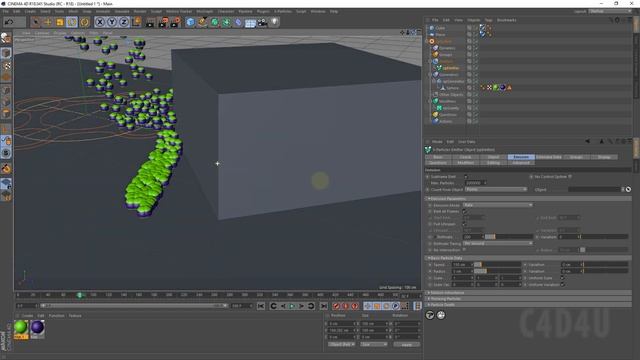Switch to the Extended Data tab

coord(549,157)
